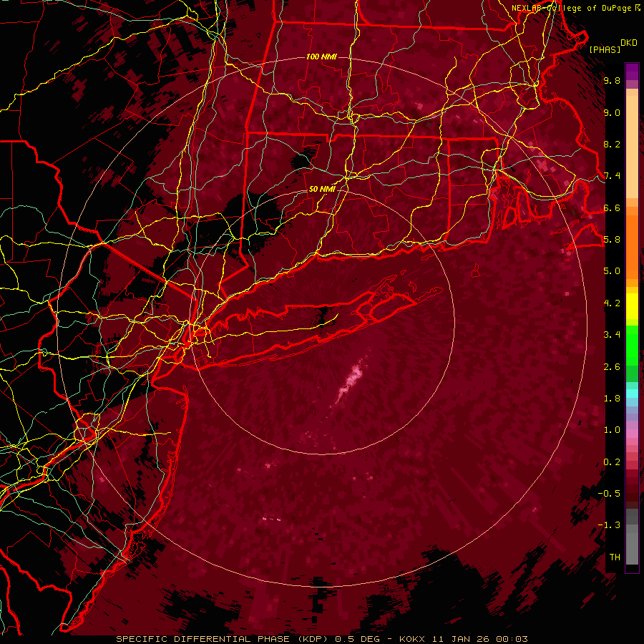Image resolution: width=644 pixels, height=644 pixels.
Task: Select the -0.5 value on the color scale
Action: 609,493
